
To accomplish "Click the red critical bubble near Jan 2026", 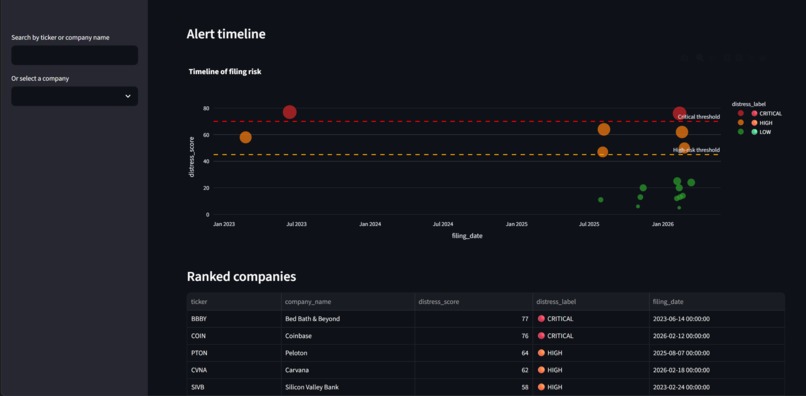I will click(680, 113).
